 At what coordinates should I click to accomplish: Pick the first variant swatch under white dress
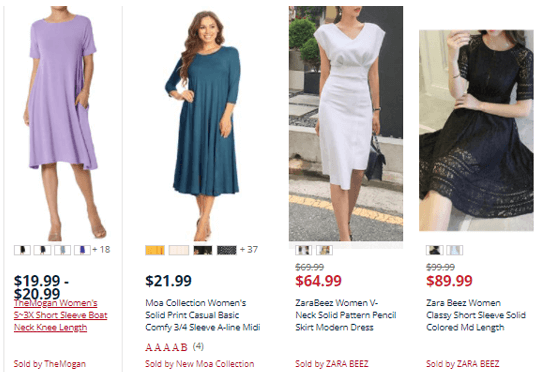[x=304, y=250]
